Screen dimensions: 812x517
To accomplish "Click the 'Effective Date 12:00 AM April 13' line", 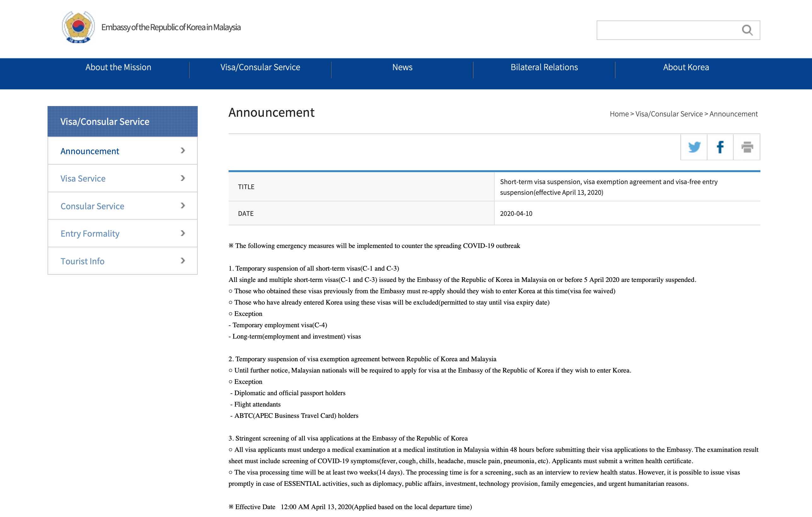I will point(350,507).
